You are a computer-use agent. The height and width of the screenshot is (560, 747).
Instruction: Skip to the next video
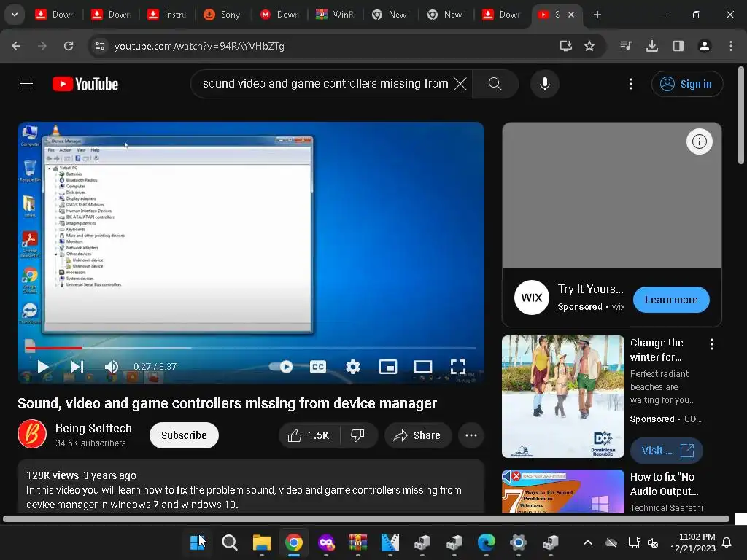77,366
